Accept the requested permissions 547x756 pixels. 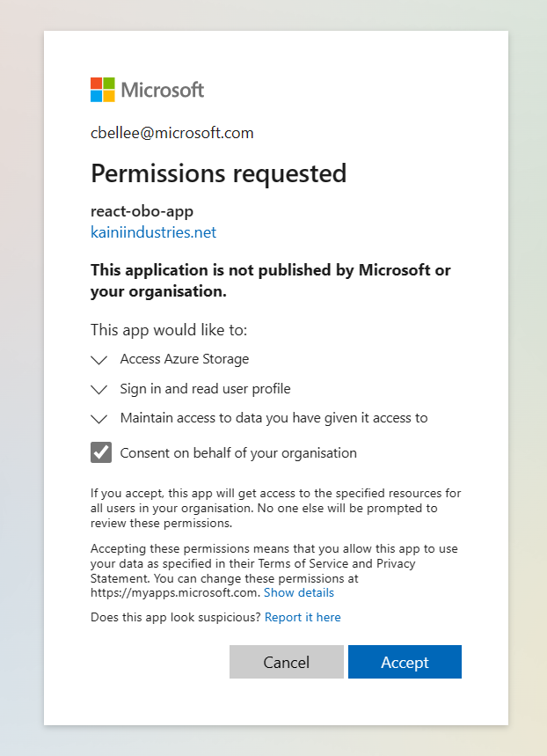point(405,662)
